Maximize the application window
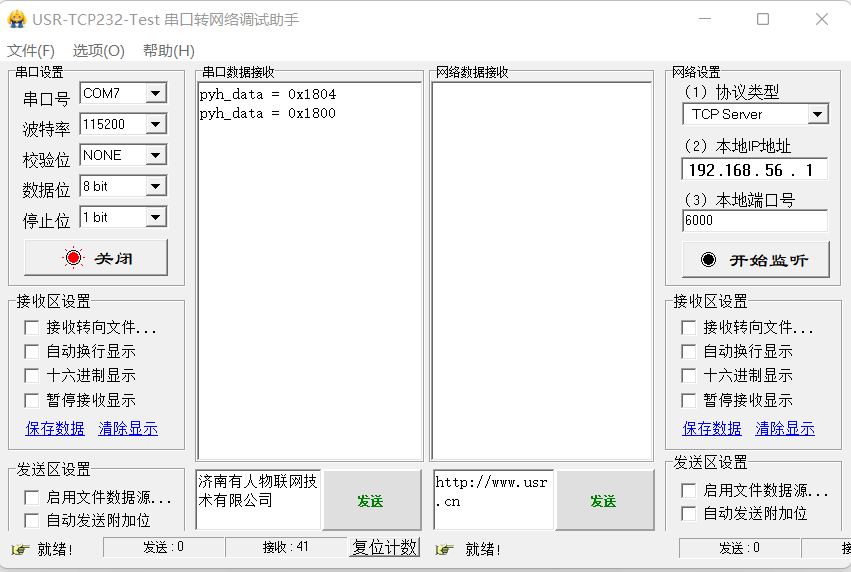 click(x=763, y=19)
